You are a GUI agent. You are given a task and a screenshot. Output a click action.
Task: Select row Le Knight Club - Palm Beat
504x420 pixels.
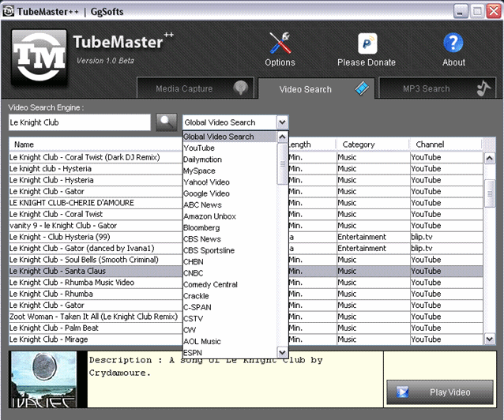(246, 328)
